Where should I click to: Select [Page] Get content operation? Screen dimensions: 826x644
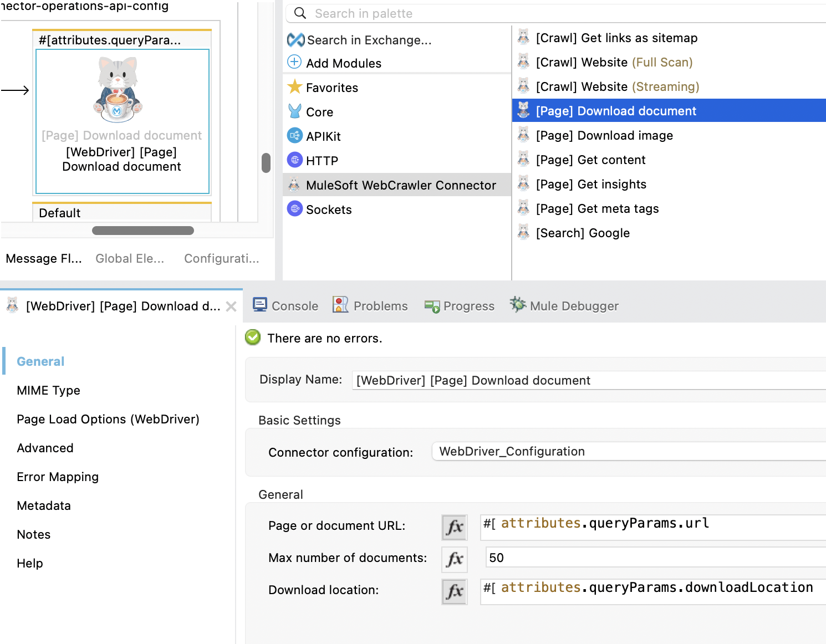669,160
